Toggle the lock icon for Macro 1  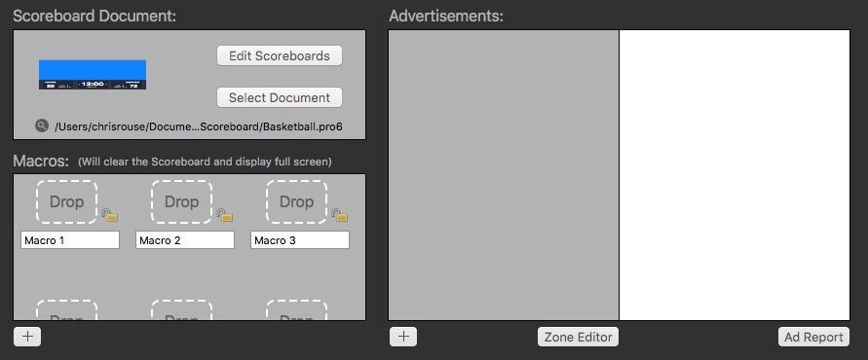110,215
